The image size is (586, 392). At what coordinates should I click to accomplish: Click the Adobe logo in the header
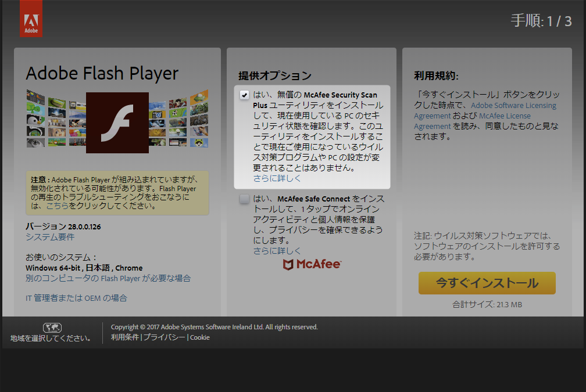pyautogui.click(x=31, y=19)
